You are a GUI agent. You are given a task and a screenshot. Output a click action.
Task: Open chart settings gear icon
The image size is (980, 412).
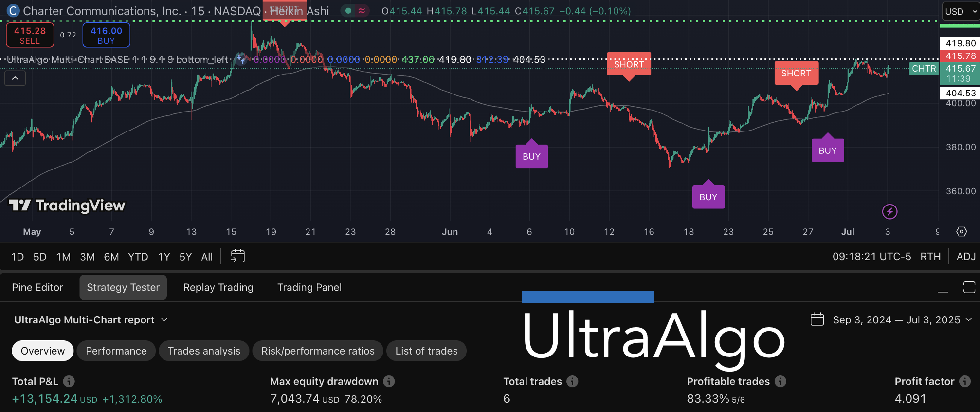pyautogui.click(x=962, y=232)
